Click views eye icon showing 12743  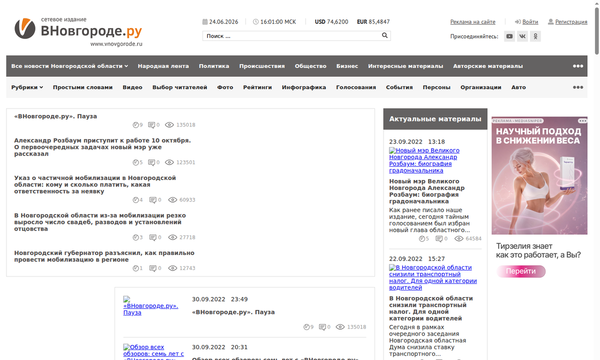(x=173, y=268)
